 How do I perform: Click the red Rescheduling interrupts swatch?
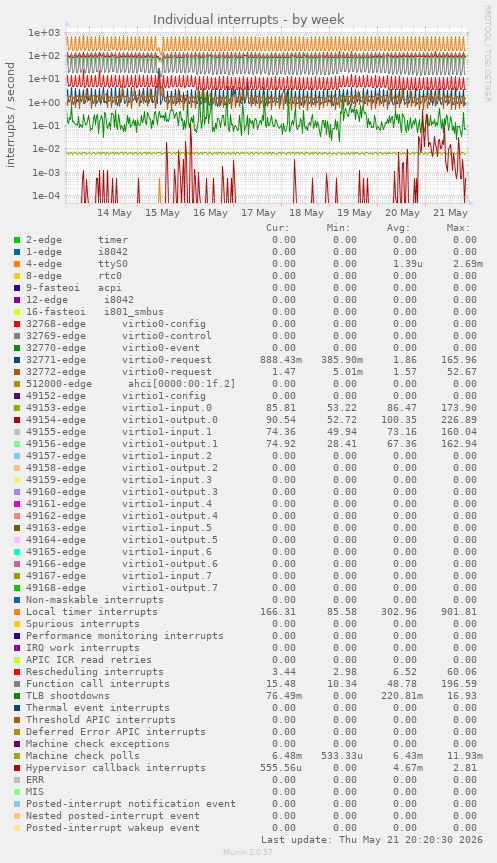click(17, 672)
